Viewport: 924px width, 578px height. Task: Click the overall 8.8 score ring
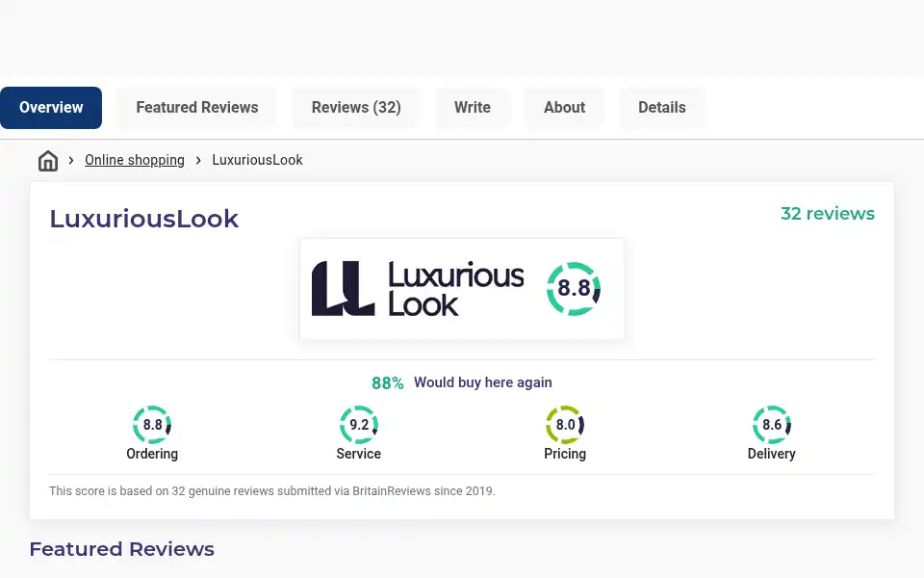coord(574,289)
